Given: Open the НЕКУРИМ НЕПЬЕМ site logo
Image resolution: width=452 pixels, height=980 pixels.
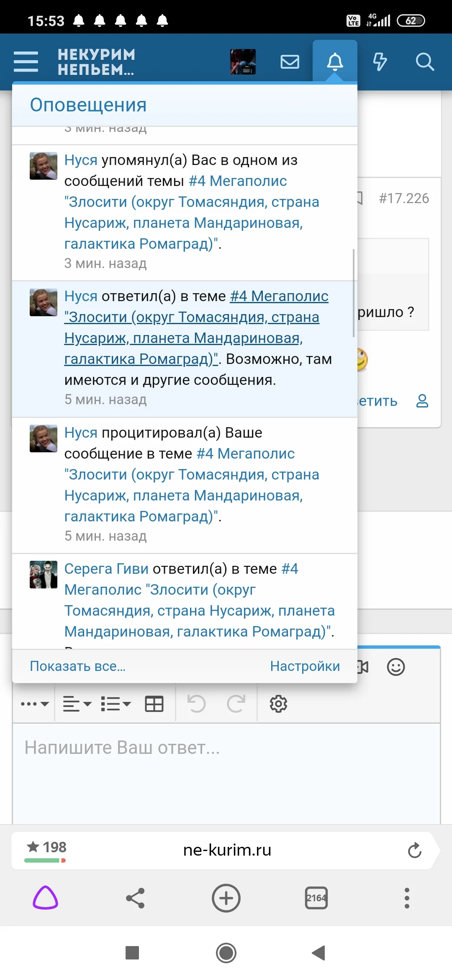Looking at the screenshot, I should click(96, 62).
